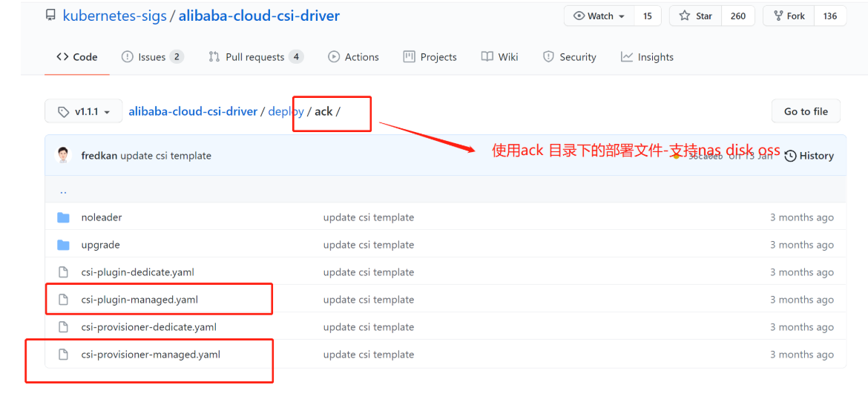The image size is (868, 405).
Task: Open the Pull requests tab
Action: tap(254, 57)
